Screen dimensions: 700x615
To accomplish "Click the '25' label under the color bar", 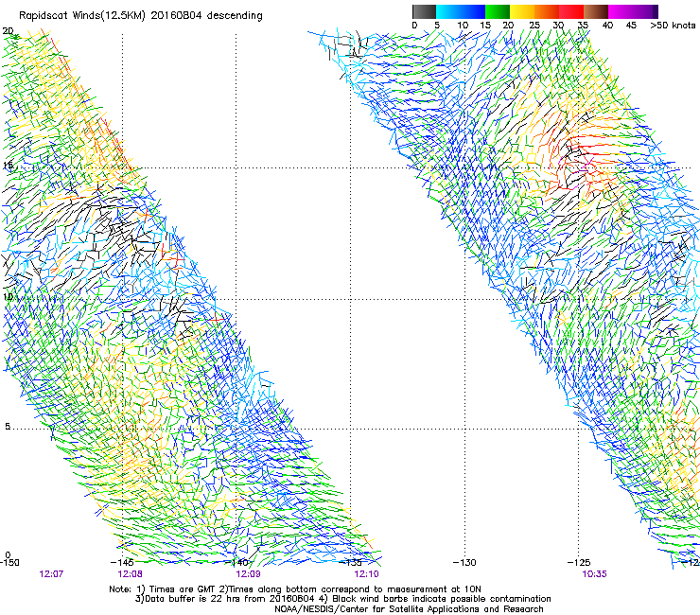I will point(534,25).
